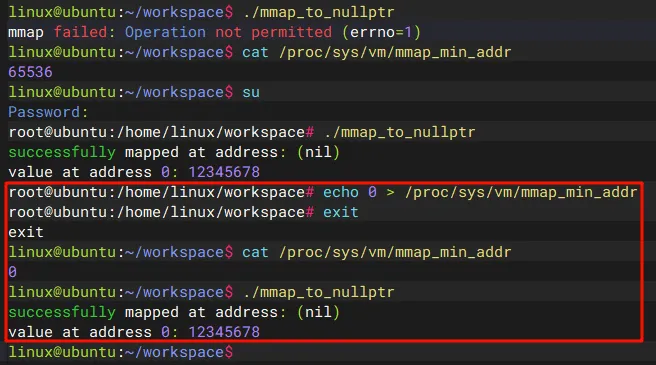Click the white 'exit' output line
Image resolution: width=656 pixels, height=365 pixels.
coord(26,232)
